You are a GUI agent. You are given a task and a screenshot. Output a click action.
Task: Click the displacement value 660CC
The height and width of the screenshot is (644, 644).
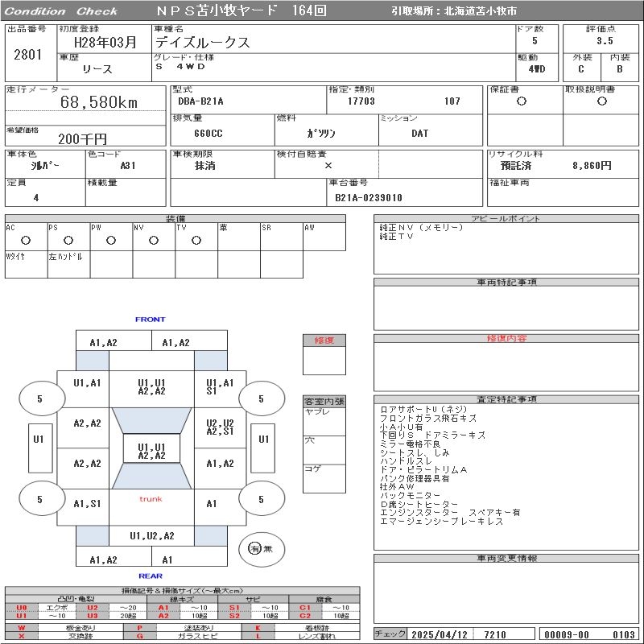tap(208, 133)
